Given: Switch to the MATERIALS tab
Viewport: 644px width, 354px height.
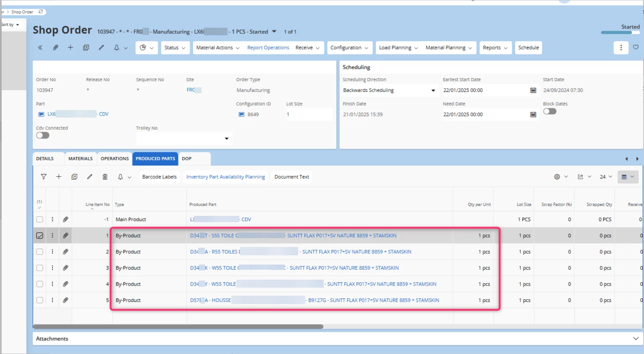Looking at the screenshot, I should point(81,159).
